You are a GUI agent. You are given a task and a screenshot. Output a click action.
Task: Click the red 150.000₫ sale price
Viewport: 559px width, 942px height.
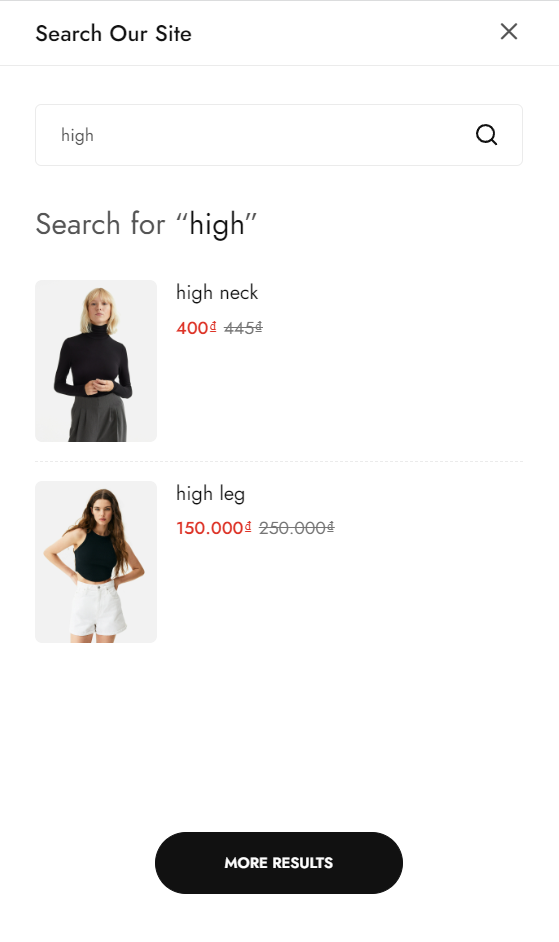[x=213, y=528]
